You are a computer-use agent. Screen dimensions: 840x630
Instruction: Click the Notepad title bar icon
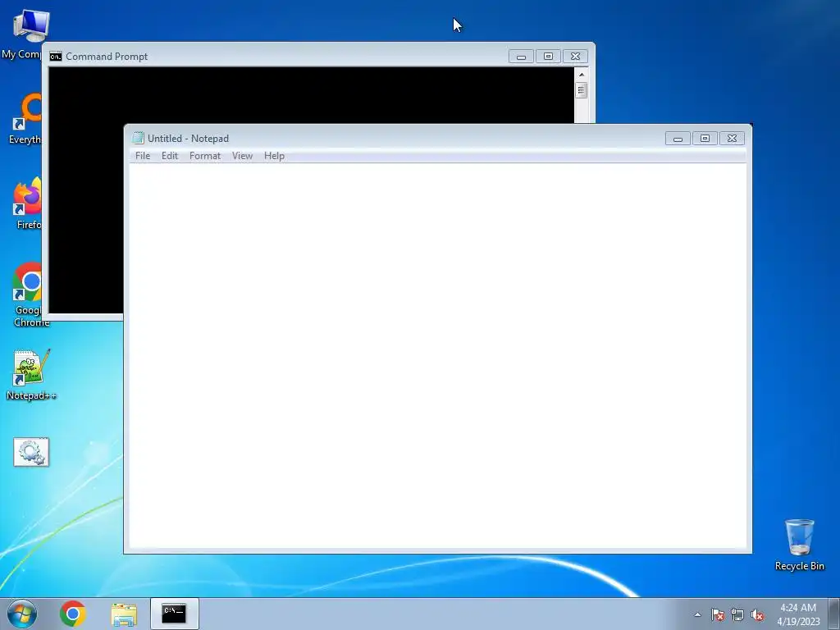pos(138,138)
